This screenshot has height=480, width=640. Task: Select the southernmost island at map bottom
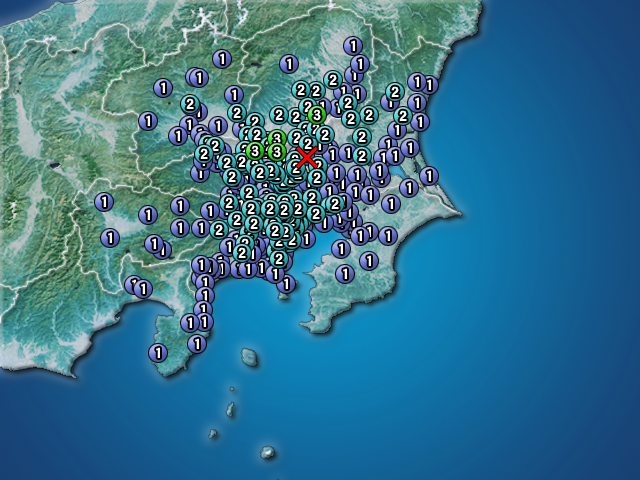tap(268, 453)
